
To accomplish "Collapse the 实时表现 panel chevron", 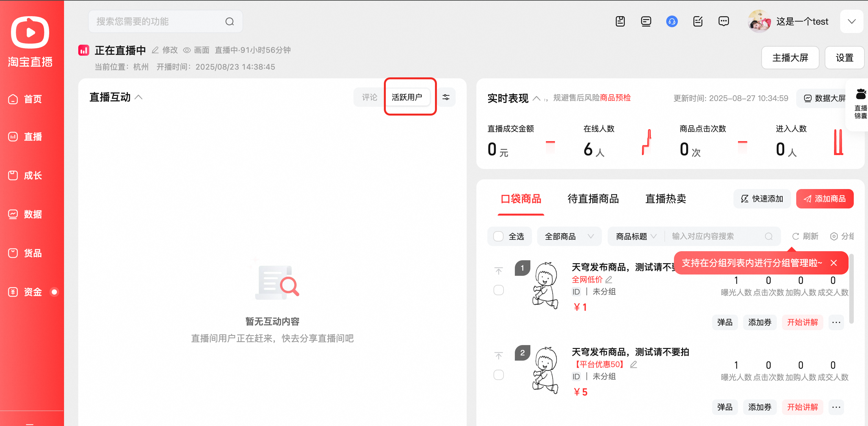I will pos(537,98).
